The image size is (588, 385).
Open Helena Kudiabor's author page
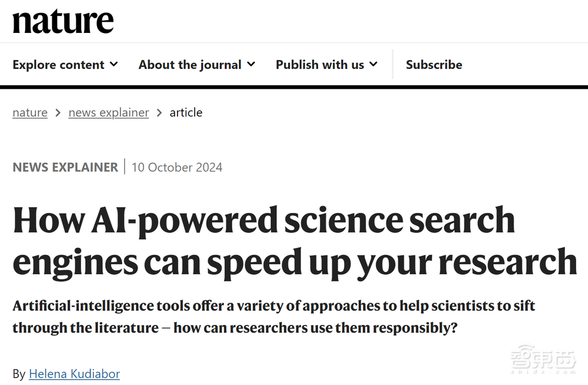(74, 373)
